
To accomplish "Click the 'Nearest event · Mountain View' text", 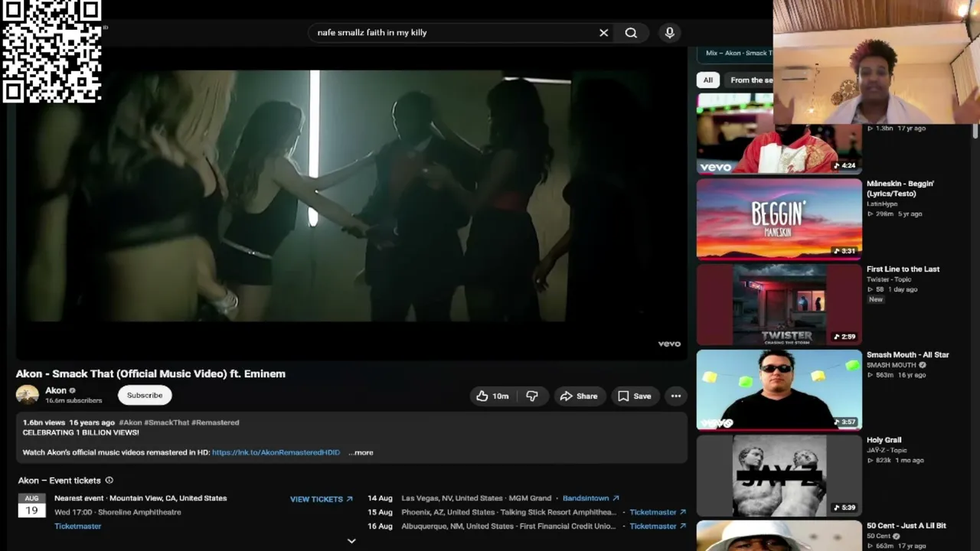I will pos(141,498).
